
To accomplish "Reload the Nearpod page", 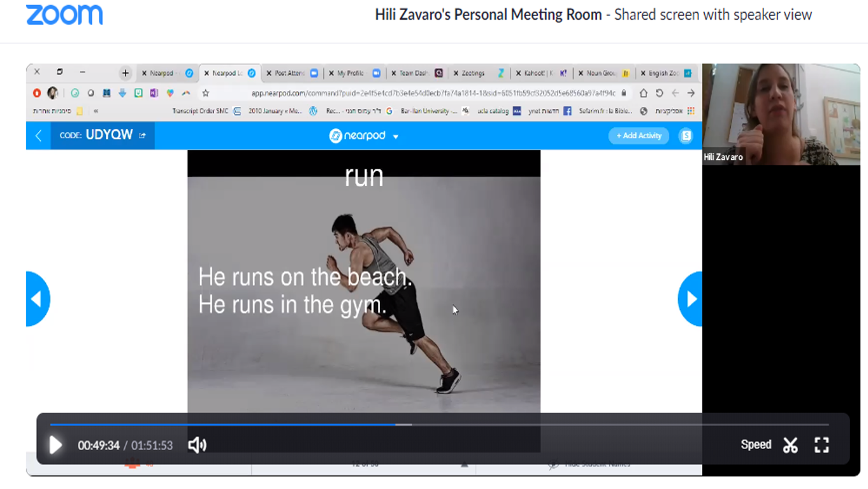I will point(660,92).
